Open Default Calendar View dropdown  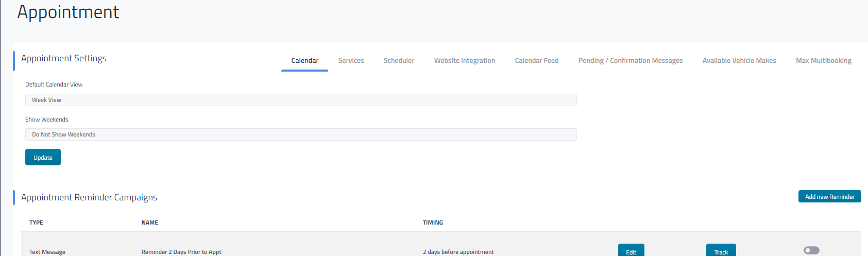[x=301, y=100]
